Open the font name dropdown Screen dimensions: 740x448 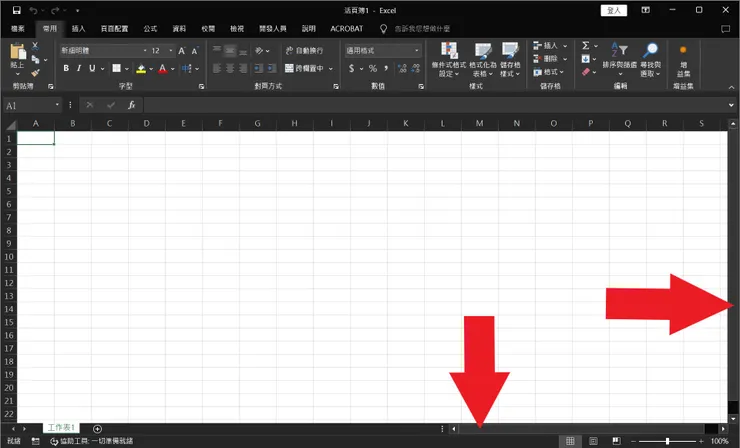pyautogui.click(x=145, y=51)
